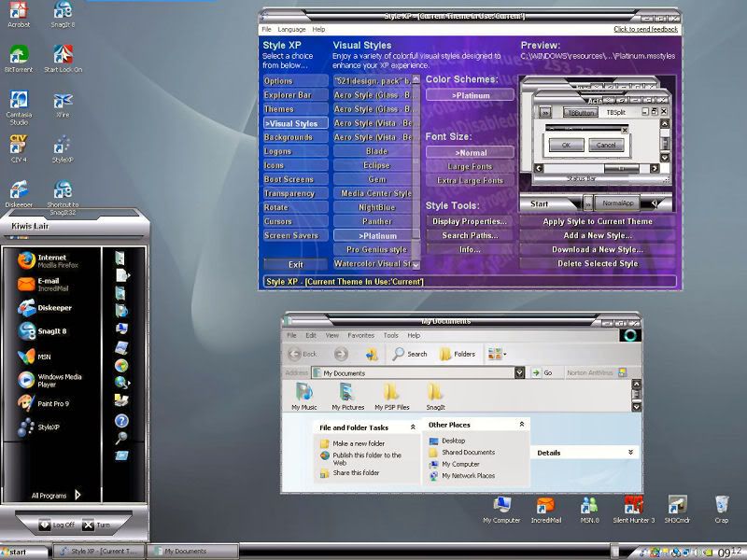Screen dimensions: 747x560
Task: Open the My Music folder
Action: 304,397
